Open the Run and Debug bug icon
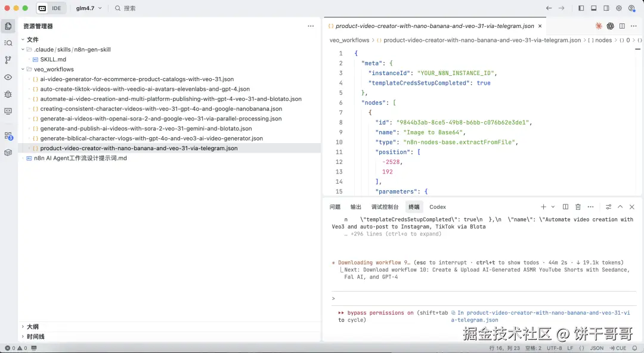 click(8, 94)
